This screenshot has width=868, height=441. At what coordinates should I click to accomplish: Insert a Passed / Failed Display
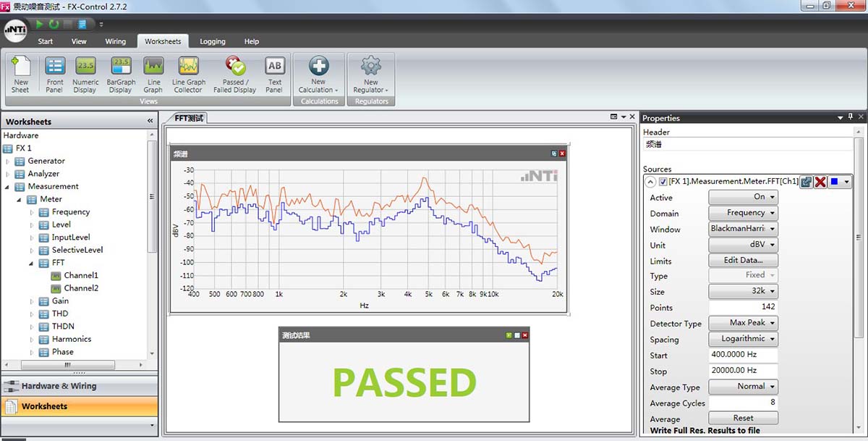pos(234,75)
